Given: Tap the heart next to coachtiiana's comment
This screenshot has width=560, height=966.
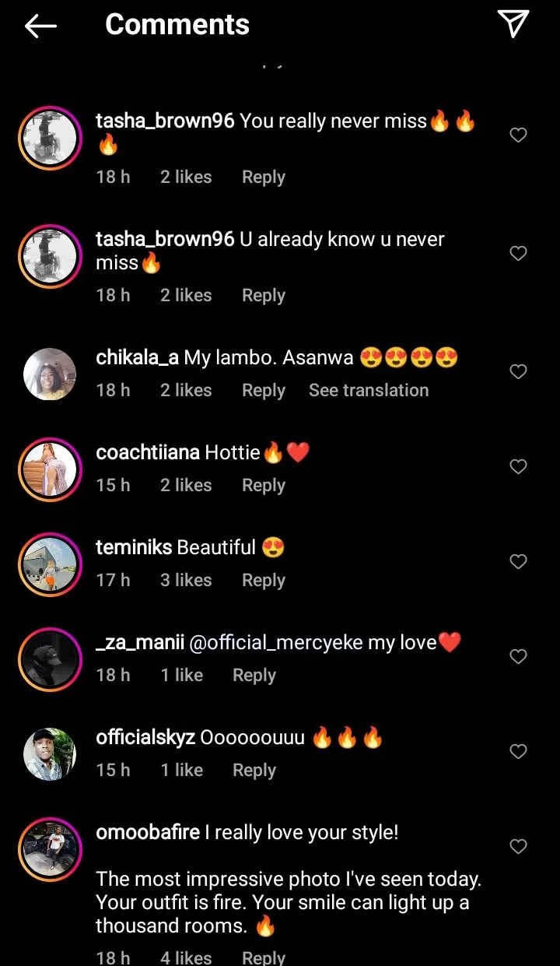Looking at the screenshot, I should 518,467.
